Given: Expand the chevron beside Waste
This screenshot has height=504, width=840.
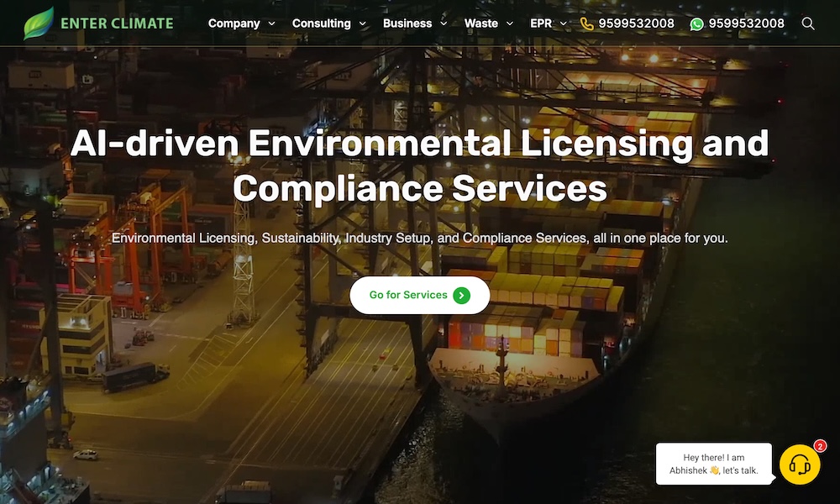Looking at the screenshot, I should [510, 24].
